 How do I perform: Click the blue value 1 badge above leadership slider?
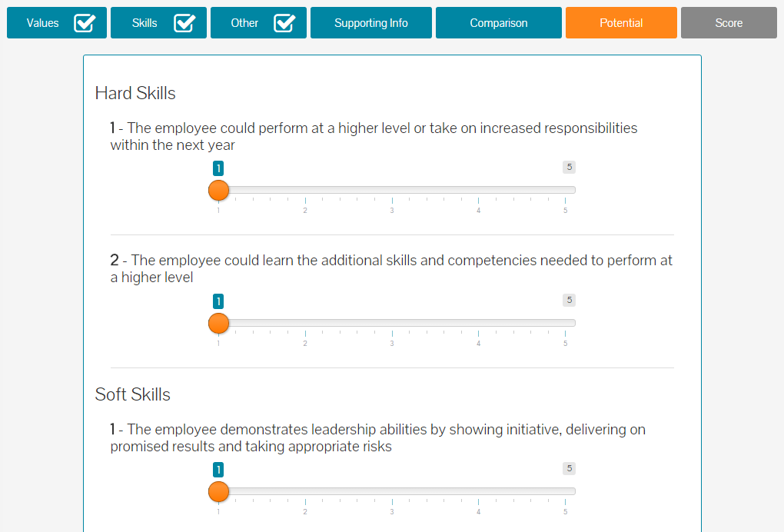[x=218, y=470]
